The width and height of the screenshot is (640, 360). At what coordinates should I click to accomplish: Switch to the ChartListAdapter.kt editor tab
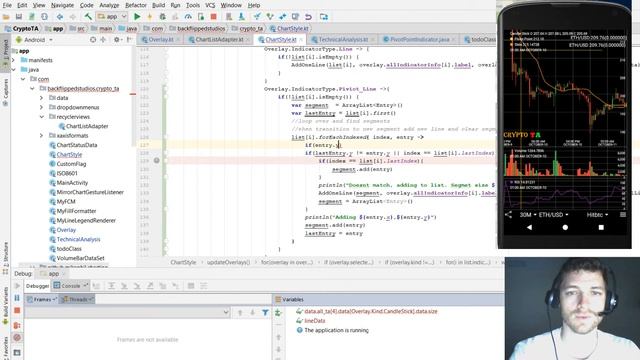pyautogui.click(x=219, y=40)
